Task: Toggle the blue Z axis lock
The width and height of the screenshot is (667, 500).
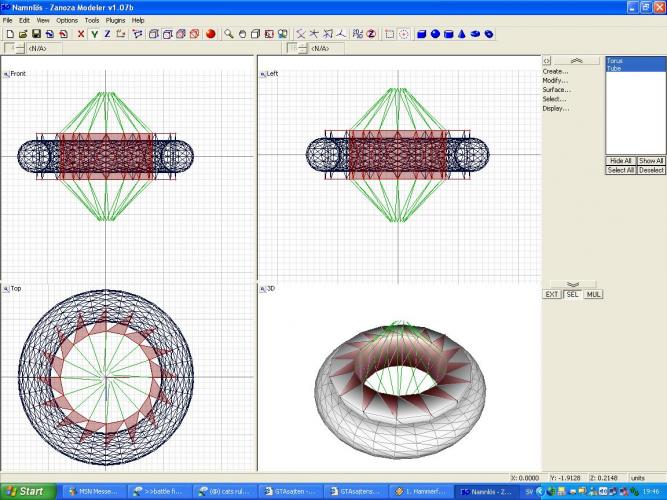Action: click(107, 33)
